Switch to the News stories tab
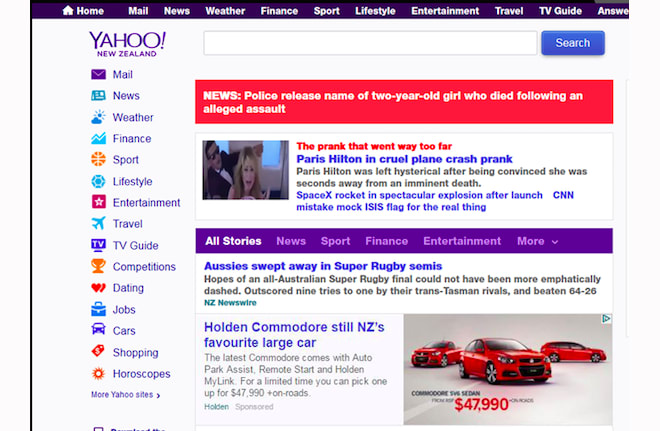The width and height of the screenshot is (660, 431). (291, 241)
